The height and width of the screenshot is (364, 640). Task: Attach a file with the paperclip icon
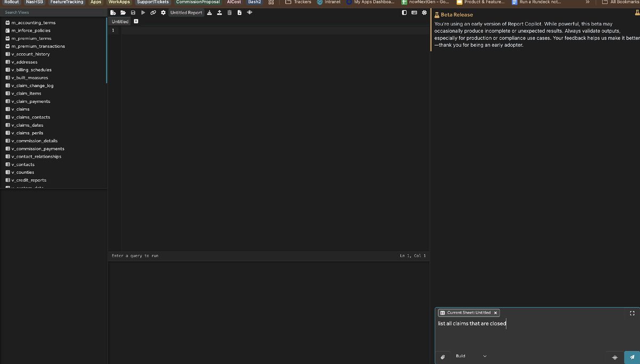(443, 357)
